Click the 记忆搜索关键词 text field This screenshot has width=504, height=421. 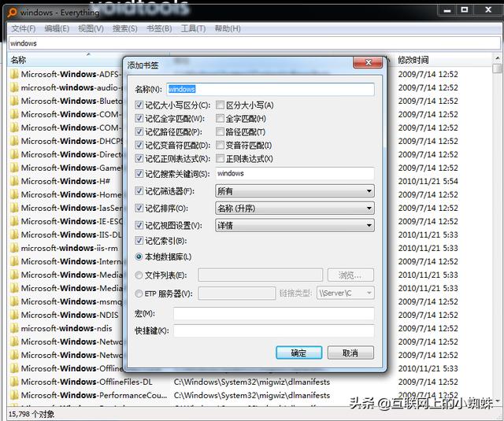[295, 174]
